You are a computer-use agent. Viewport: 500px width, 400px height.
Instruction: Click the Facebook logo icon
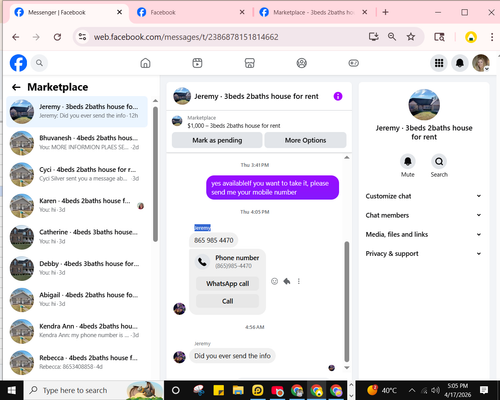pyautogui.click(x=18, y=63)
